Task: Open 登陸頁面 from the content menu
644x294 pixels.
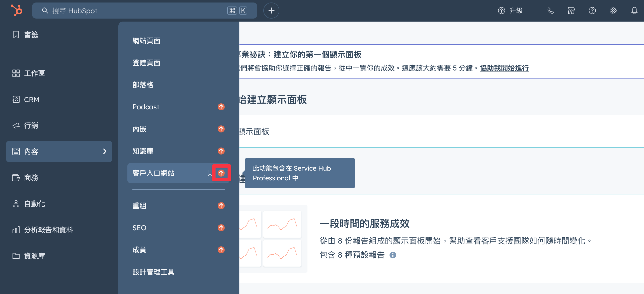Action: [x=146, y=63]
